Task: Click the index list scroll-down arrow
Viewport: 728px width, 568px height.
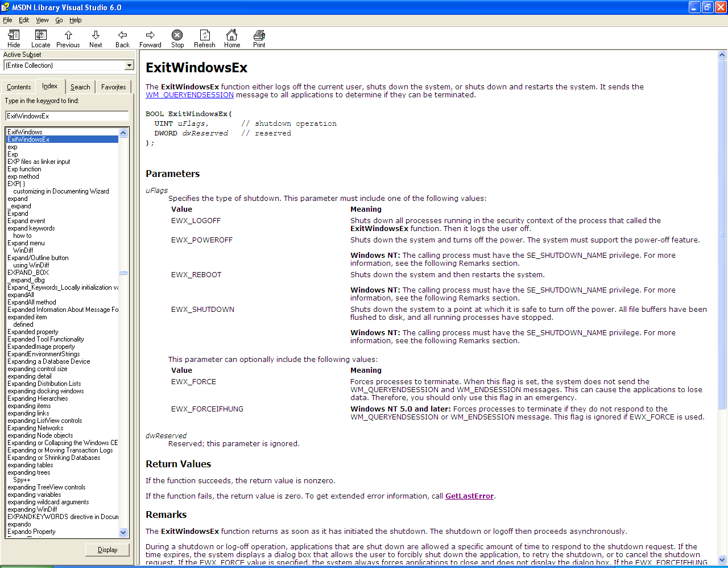Action: click(x=123, y=532)
